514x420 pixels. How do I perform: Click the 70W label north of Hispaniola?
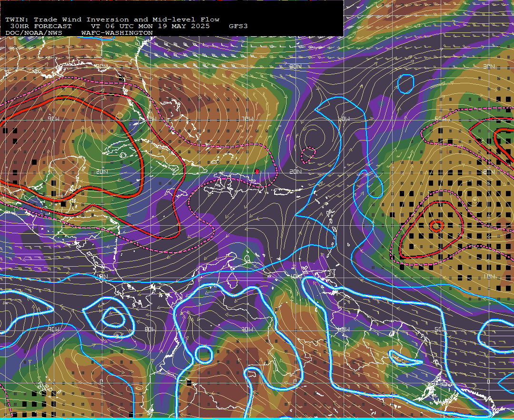[x=247, y=119]
